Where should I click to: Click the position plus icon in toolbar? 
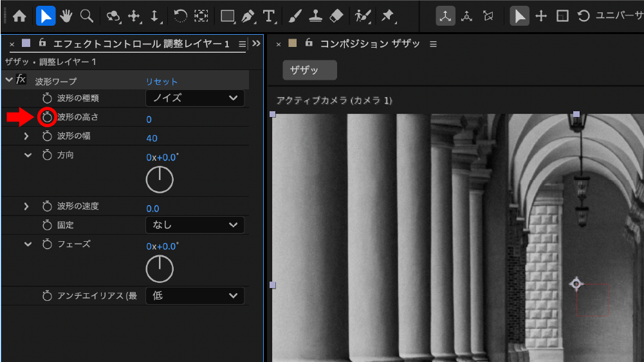tap(541, 16)
